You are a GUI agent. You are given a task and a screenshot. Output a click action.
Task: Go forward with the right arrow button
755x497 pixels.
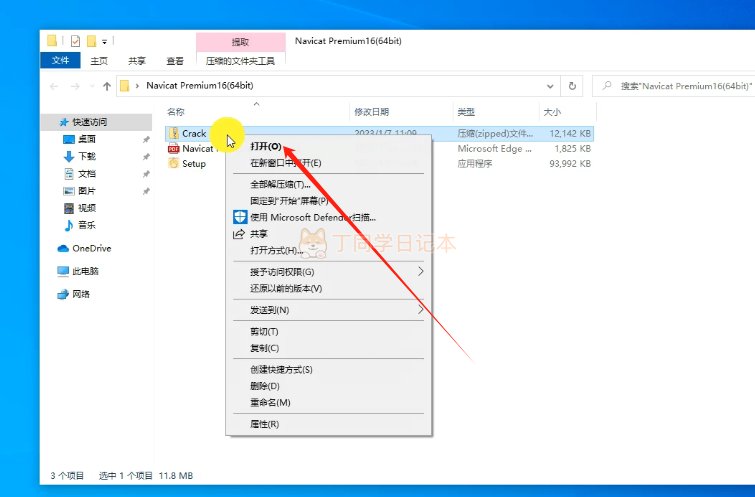[75, 86]
